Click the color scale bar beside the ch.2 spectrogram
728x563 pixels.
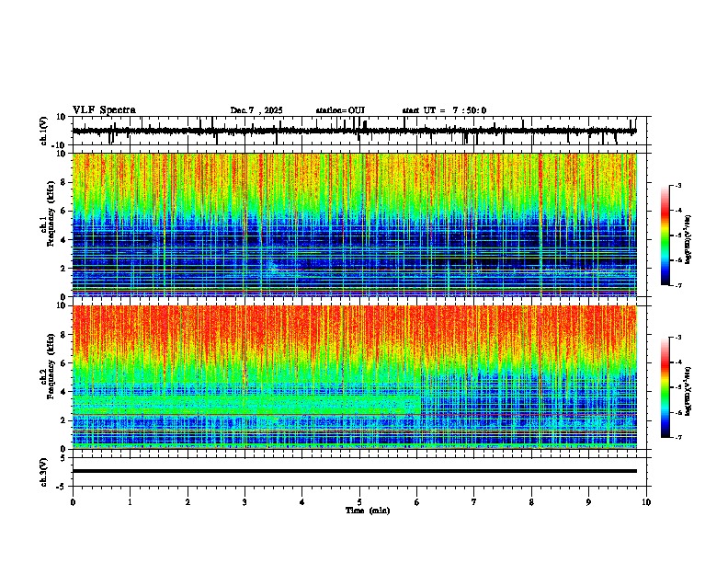pyautogui.click(x=665, y=387)
